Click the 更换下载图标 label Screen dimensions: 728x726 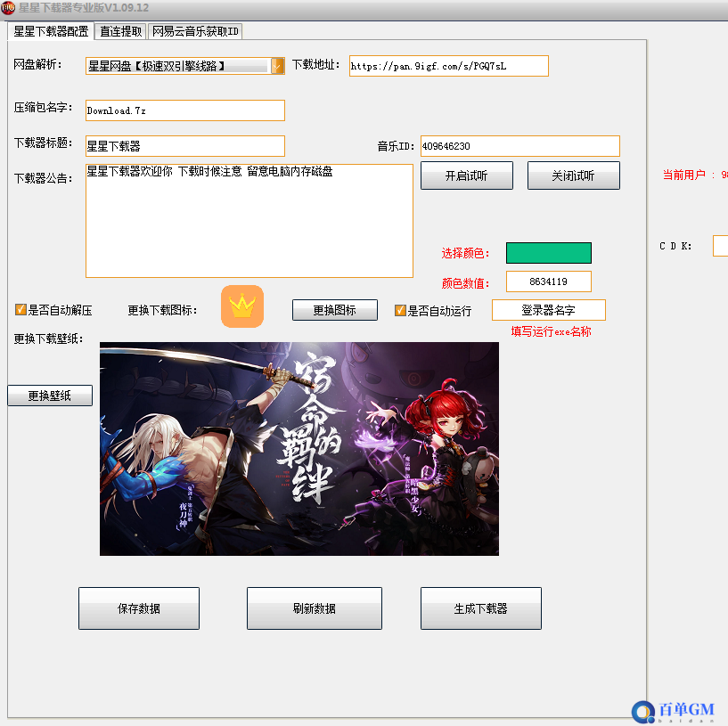[162, 310]
